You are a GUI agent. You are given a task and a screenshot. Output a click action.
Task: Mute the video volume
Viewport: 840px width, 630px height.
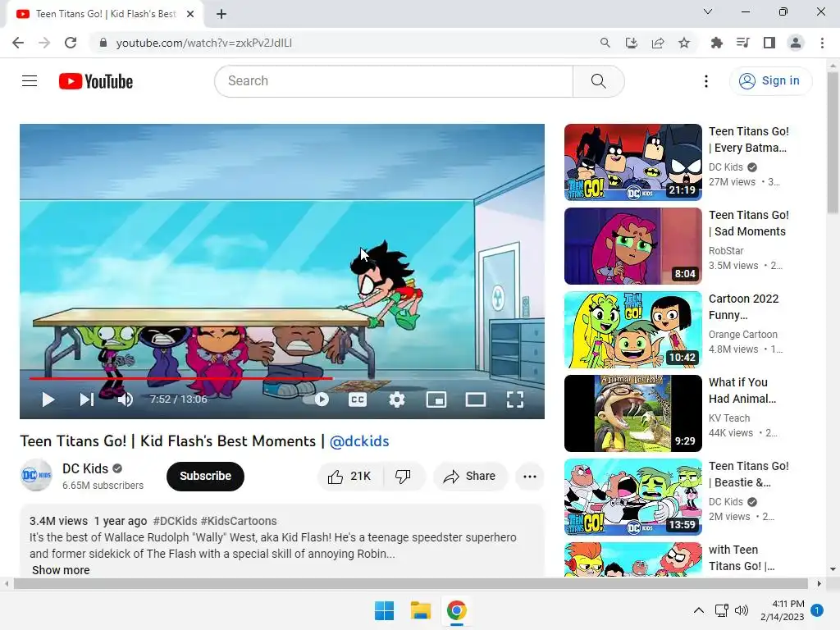[x=126, y=399]
